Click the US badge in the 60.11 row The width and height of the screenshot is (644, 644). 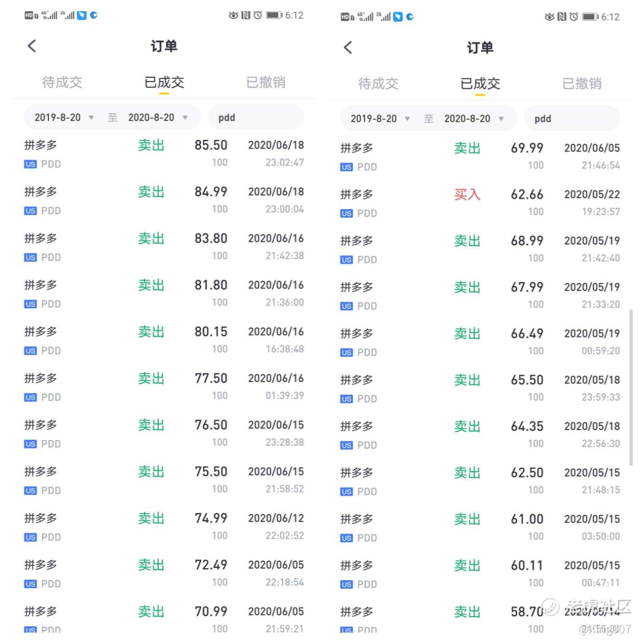point(347,584)
